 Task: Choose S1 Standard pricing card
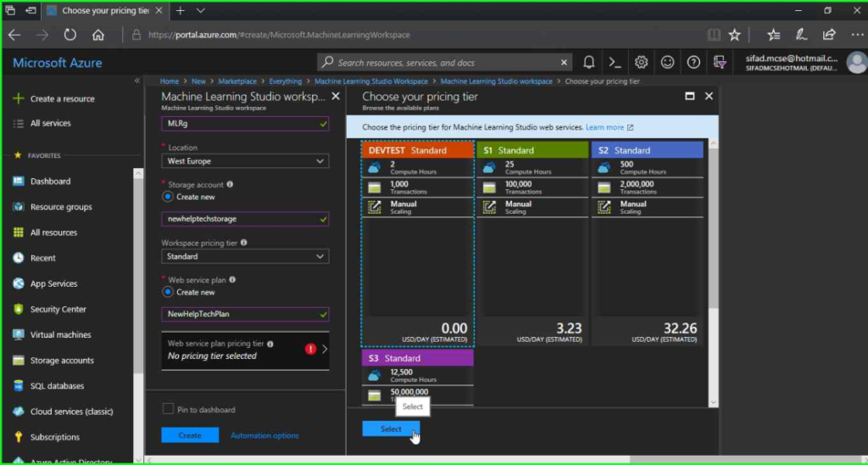(532, 244)
